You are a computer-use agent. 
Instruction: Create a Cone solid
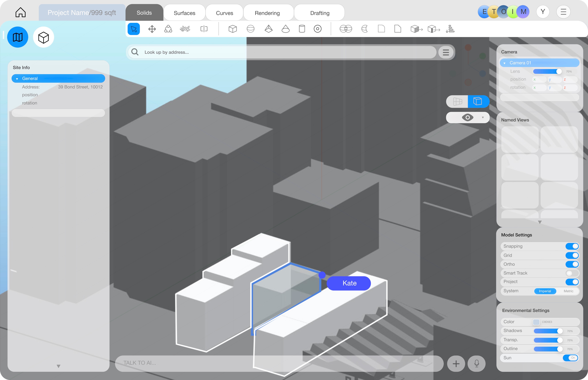tap(286, 29)
